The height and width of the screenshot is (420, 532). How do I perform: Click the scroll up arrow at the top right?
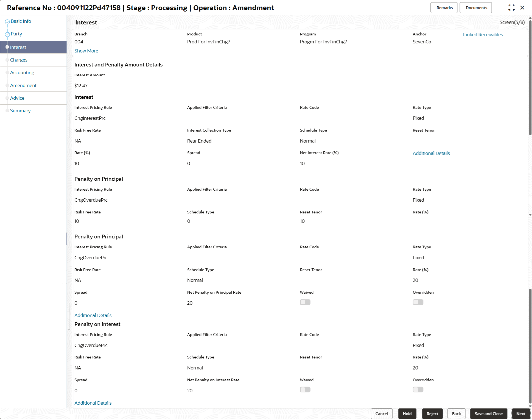click(x=530, y=18)
